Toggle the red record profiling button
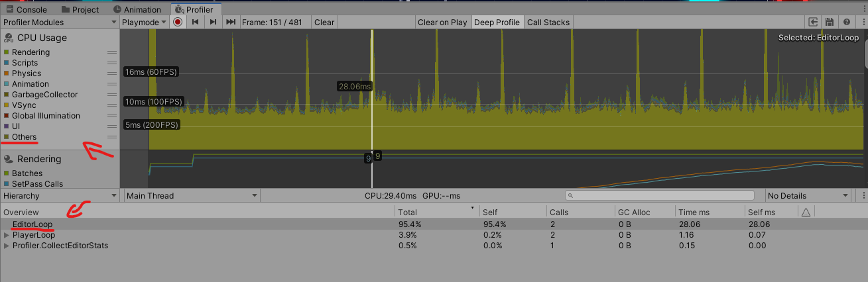The height and width of the screenshot is (282, 868). 178,22
